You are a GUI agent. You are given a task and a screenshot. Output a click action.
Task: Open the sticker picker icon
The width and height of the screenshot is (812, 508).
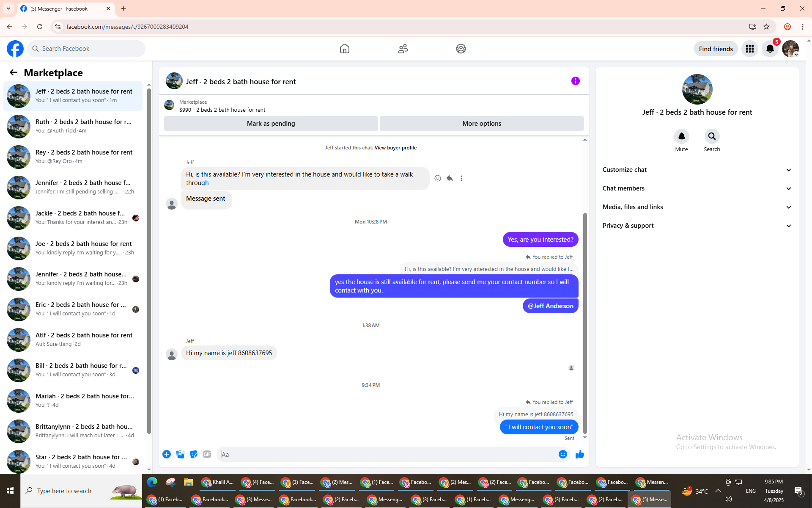click(x=194, y=454)
